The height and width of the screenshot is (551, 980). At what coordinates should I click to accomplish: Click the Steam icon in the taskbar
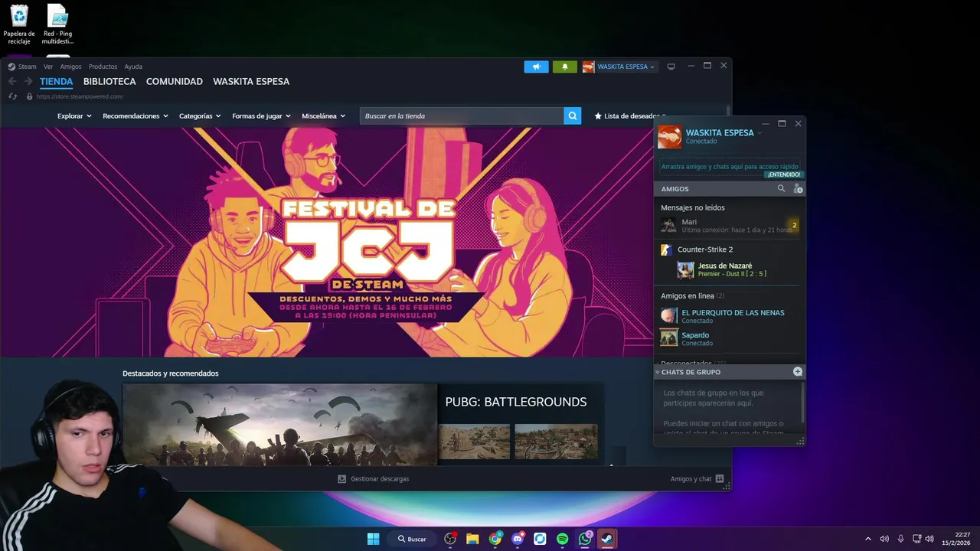tap(607, 539)
